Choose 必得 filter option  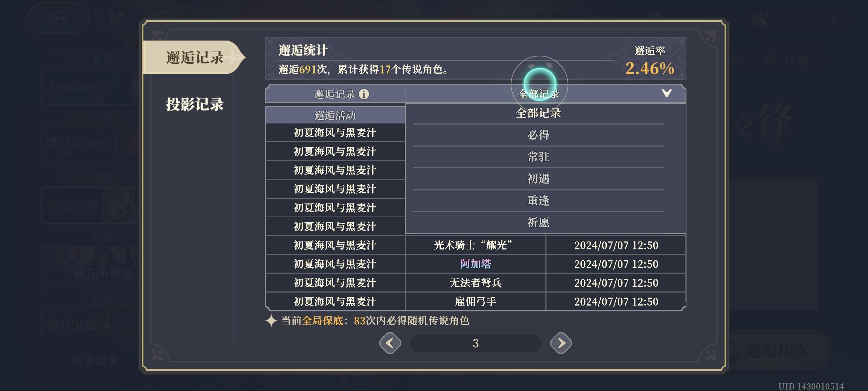538,135
